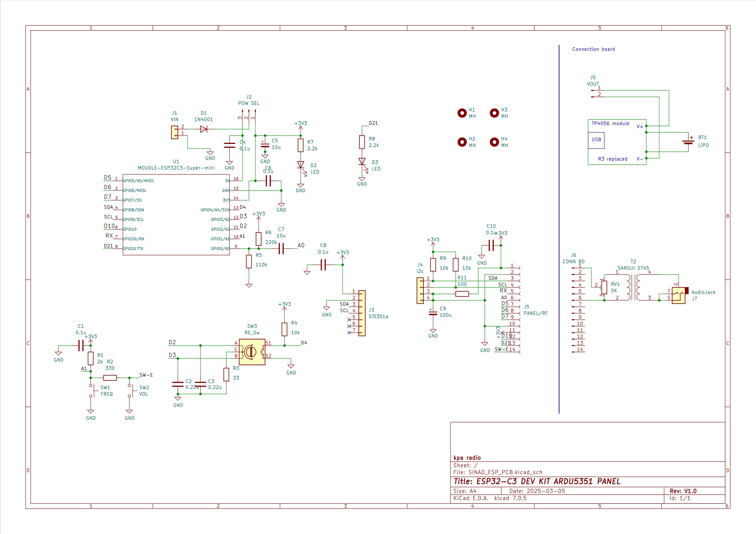Image resolution: width=756 pixels, height=534 pixels.
Task: Click the 'Rev: V1.0' field
Action: point(683,491)
